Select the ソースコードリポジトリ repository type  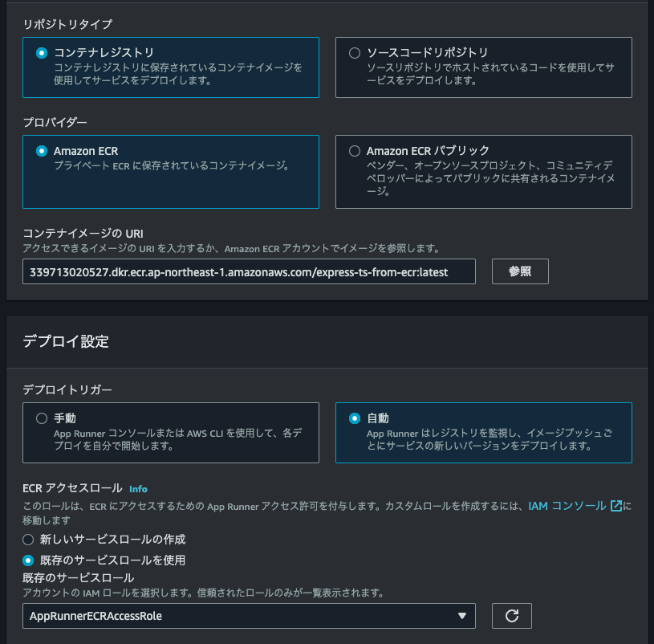click(355, 53)
